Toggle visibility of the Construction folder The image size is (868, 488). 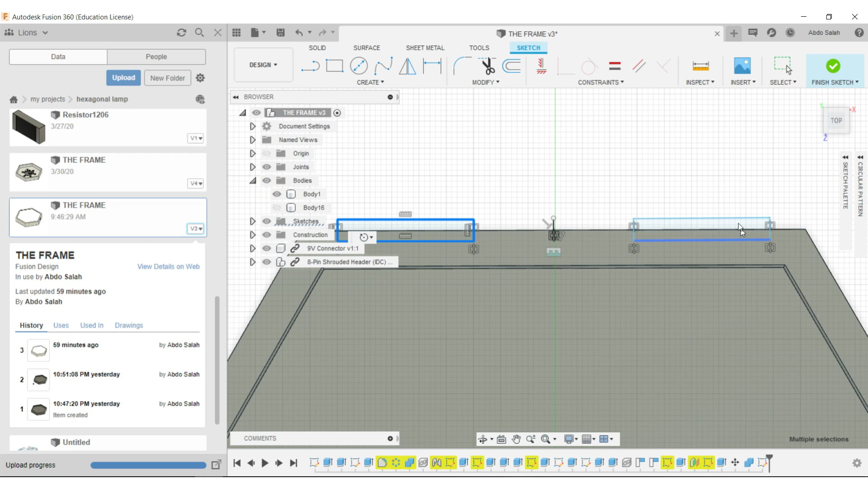[x=267, y=235]
